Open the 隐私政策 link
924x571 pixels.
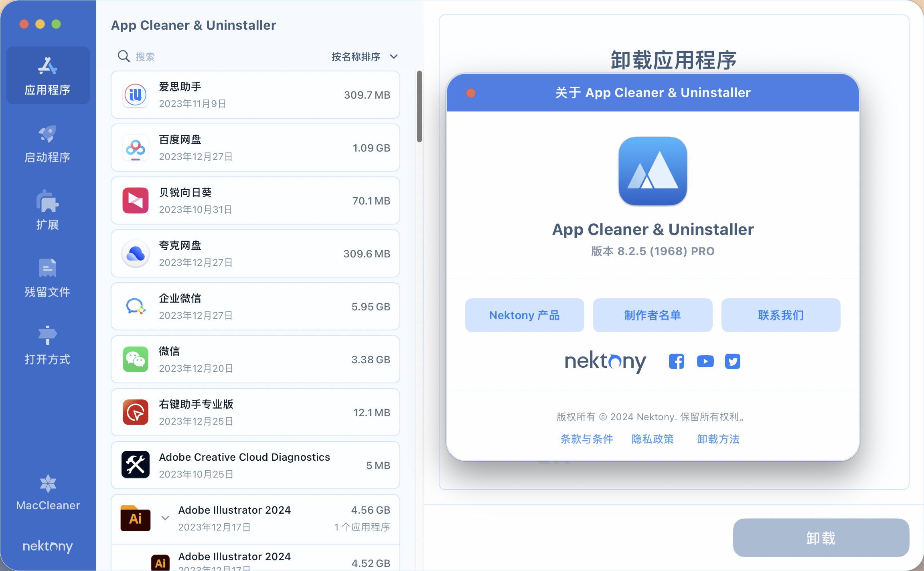pos(652,439)
